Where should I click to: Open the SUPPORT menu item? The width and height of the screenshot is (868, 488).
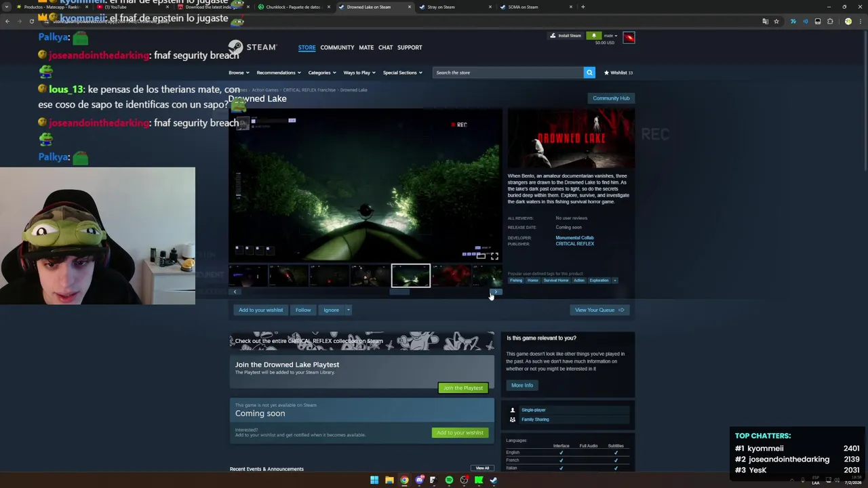click(410, 47)
